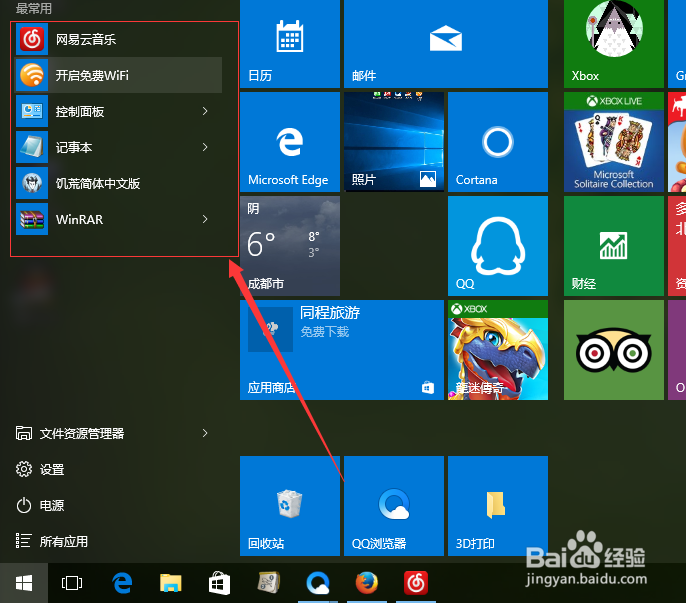
Task: Launch 开启免费WiFi app entry
Action: click(x=119, y=75)
